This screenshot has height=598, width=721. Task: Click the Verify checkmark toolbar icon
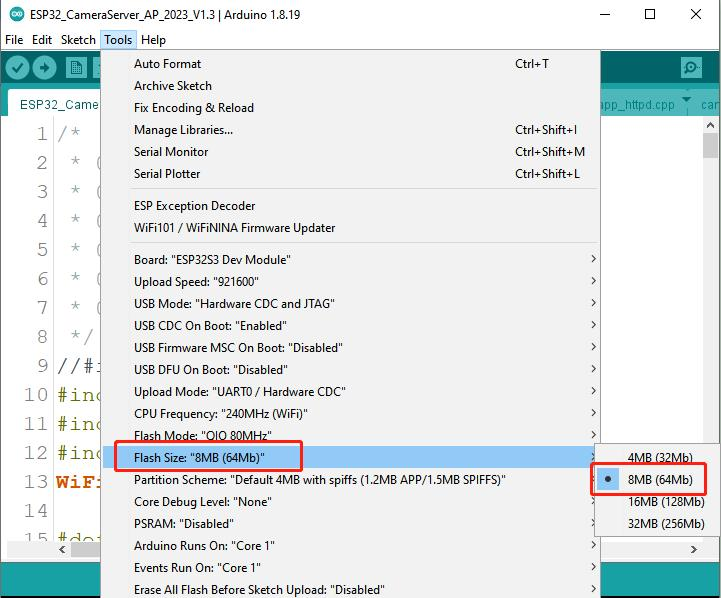pos(17,68)
